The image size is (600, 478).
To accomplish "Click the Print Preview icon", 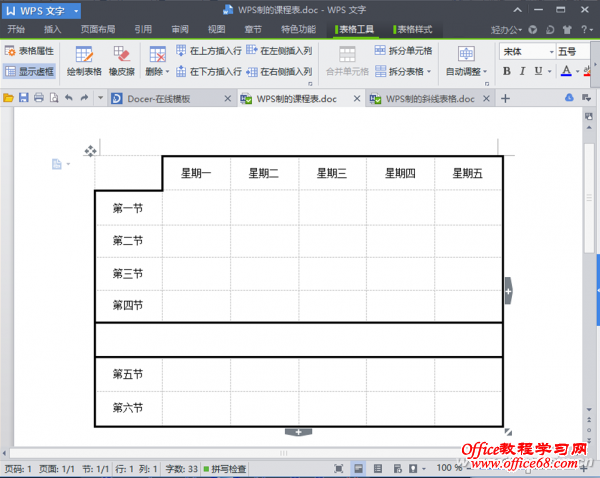I will [x=54, y=98].
